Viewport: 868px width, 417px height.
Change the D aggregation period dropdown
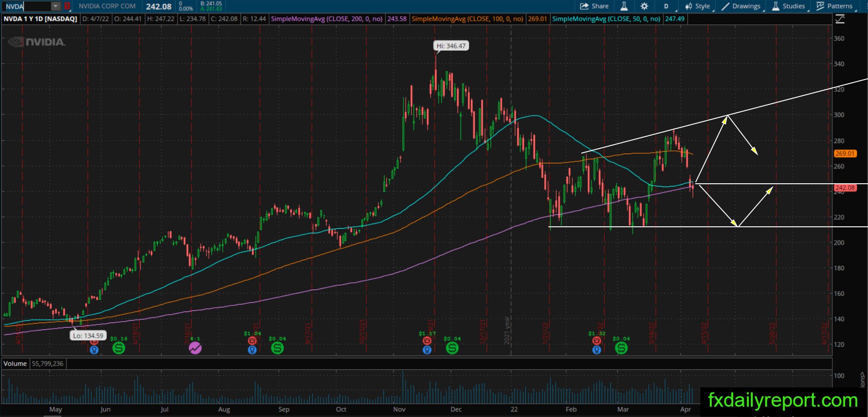pyautogui.click(x=667, y=6)
